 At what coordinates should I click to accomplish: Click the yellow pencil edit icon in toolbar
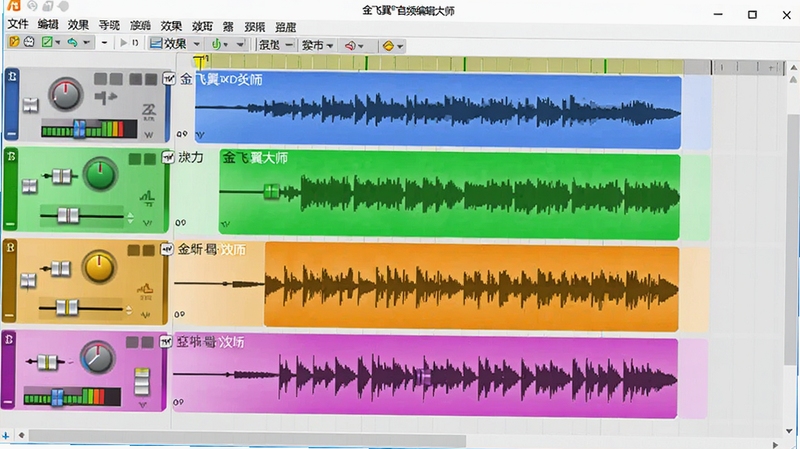point(14,42)
